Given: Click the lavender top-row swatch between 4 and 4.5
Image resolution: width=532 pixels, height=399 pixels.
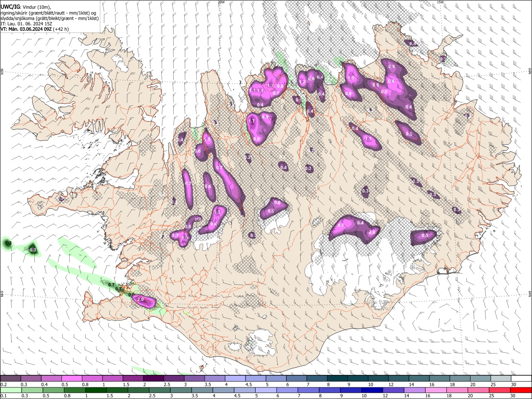Looking at the screenshot, I should pos(235,379).
